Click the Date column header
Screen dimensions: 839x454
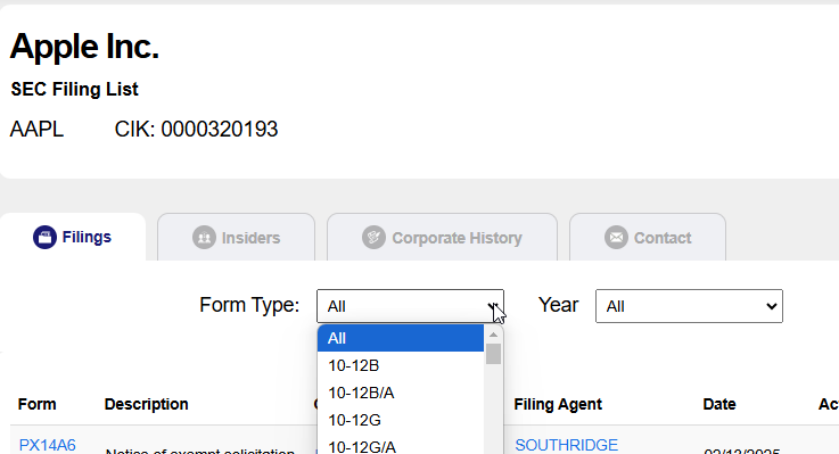point(719,404)
